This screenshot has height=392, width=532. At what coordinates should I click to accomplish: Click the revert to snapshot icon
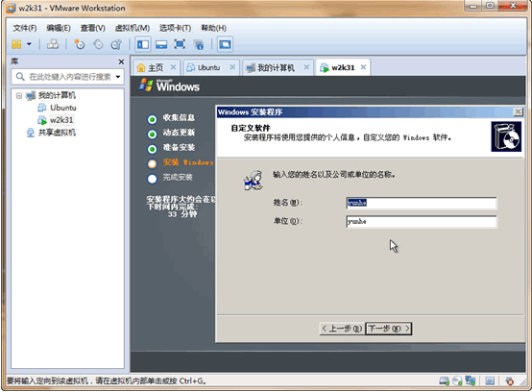[x=98, y=44]
